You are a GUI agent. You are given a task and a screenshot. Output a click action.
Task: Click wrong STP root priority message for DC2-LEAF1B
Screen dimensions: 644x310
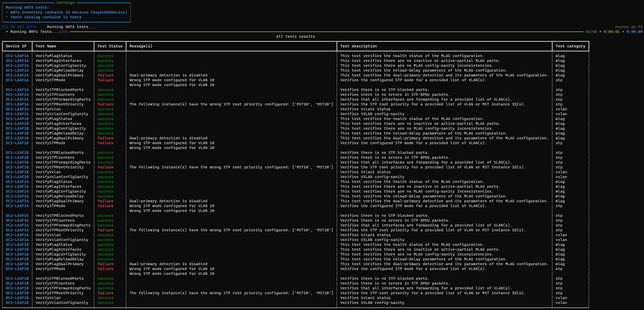point(231,293)
